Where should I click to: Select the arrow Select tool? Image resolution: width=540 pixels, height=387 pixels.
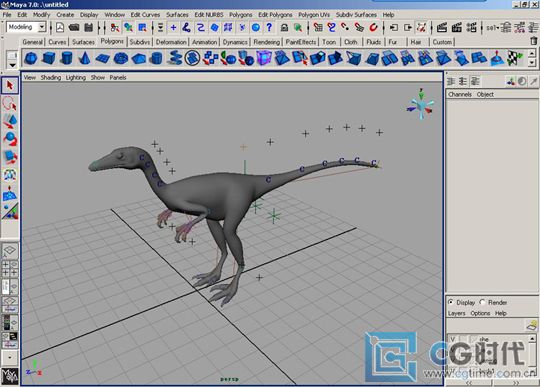click(10, 85)
